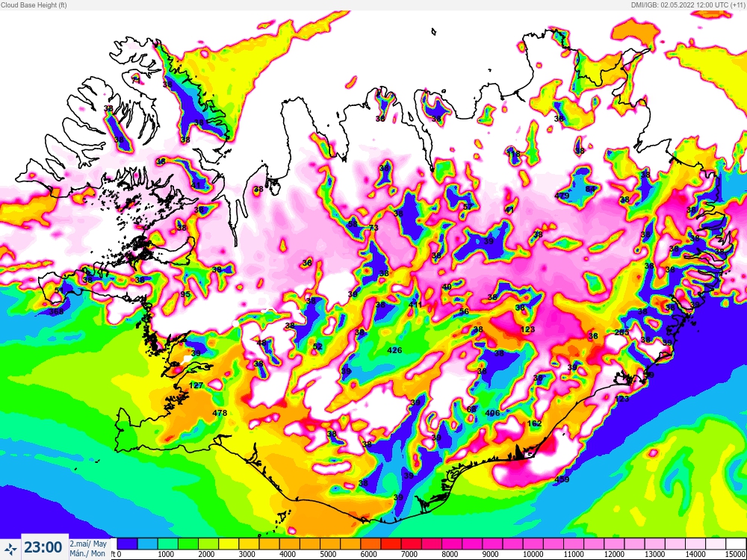Click the 4000 legend label
This screenshot has height=560, width=747.
[286, 554]
